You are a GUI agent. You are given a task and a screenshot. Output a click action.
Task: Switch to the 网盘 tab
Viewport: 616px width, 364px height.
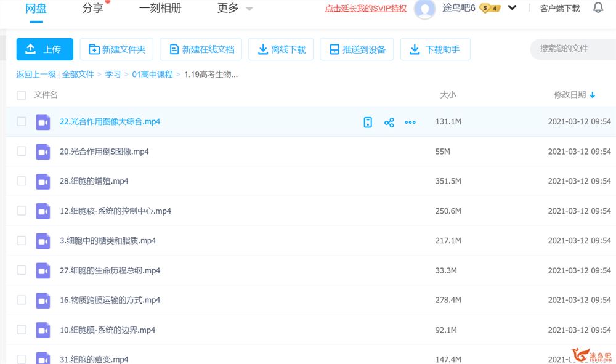coord(36,8)
